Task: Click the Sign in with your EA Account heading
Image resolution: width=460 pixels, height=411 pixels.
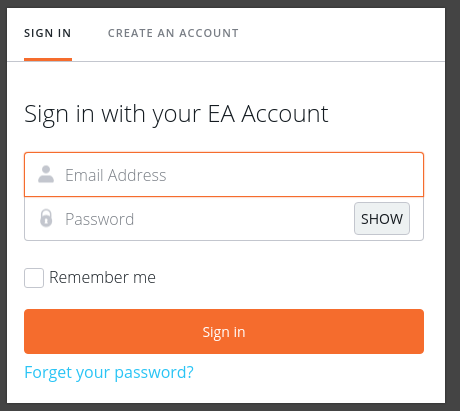Action: pos(176,115)
